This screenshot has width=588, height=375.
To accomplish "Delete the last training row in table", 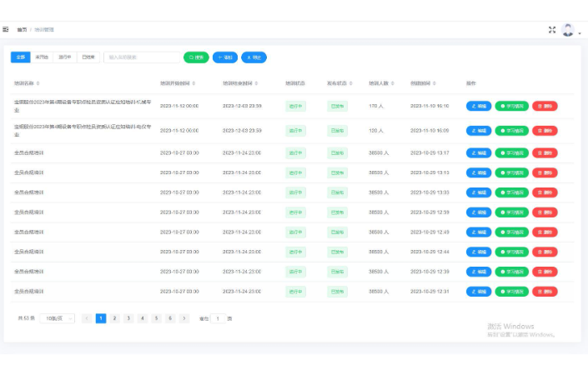I will [x=545, y=292].
